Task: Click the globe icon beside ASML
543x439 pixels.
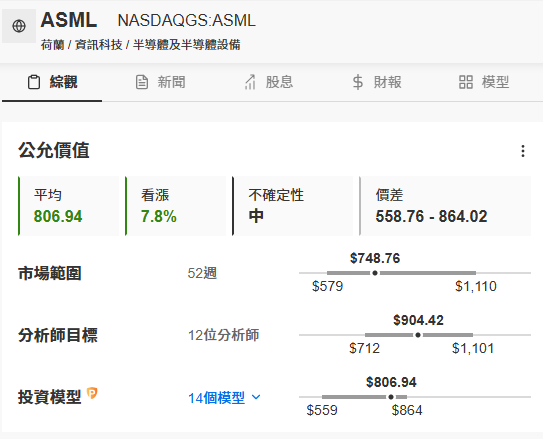Action: (19, 26)
